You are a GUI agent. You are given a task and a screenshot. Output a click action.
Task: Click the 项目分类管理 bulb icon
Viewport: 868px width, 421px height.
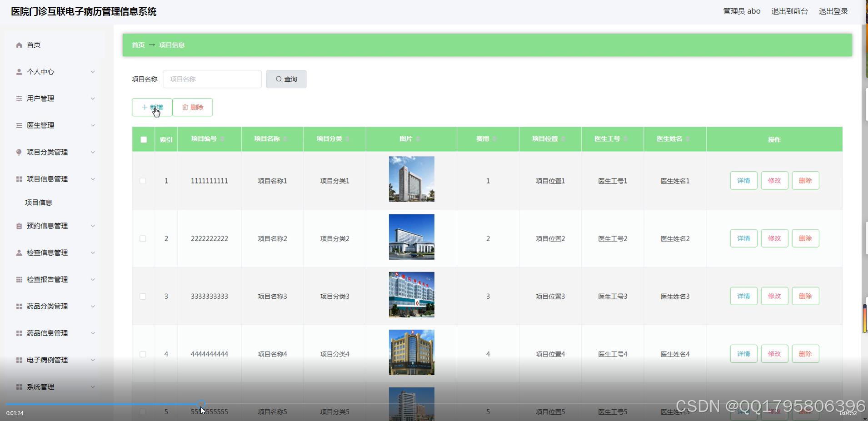(19, 152)
